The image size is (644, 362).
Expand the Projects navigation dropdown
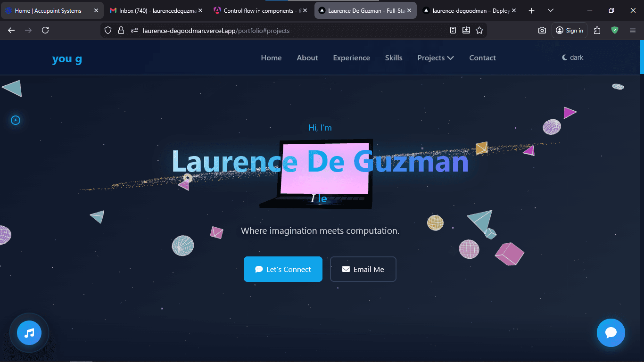[x=435, y=58]
